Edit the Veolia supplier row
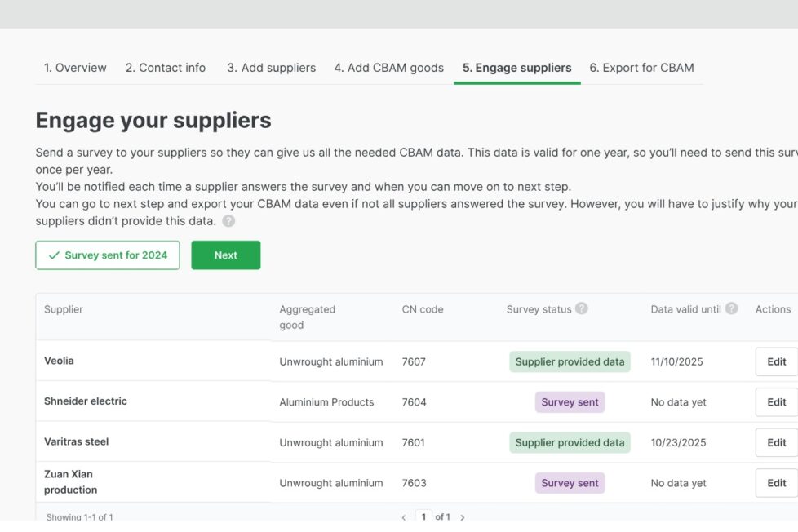The height and width of the screenshot is (532, 798). (776, 361)
